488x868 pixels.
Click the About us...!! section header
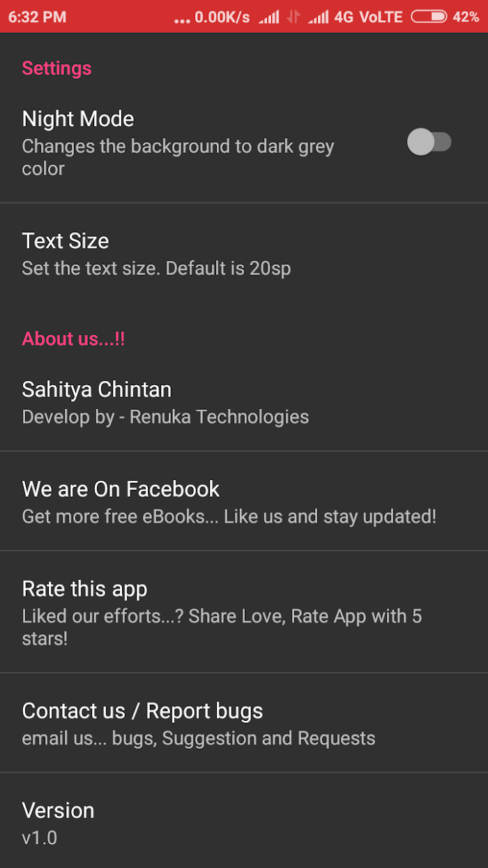[73, 339]
